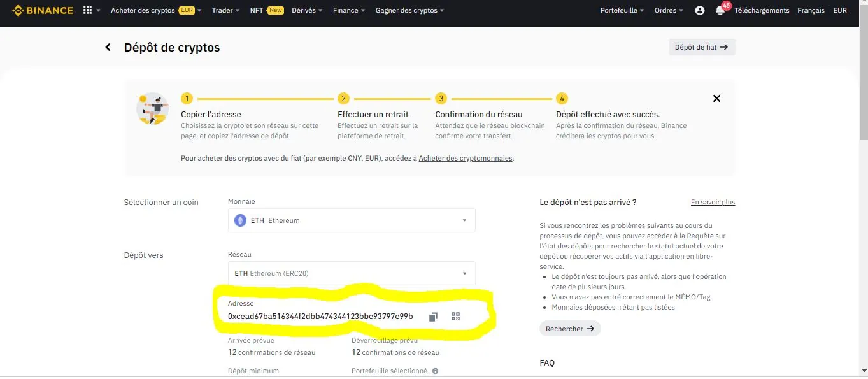Click the deposit steps illustration
This screenshot has height=379, width=868.
pos(152,108)
